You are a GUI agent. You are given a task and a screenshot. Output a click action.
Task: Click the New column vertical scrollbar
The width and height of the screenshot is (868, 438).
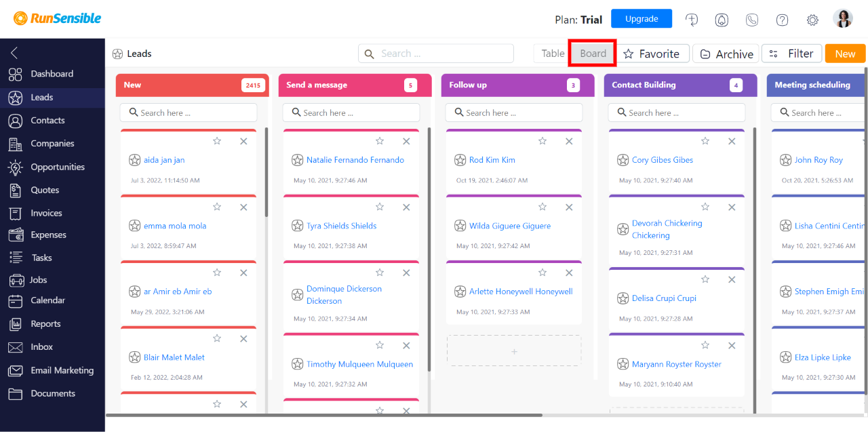pos(266,173)
